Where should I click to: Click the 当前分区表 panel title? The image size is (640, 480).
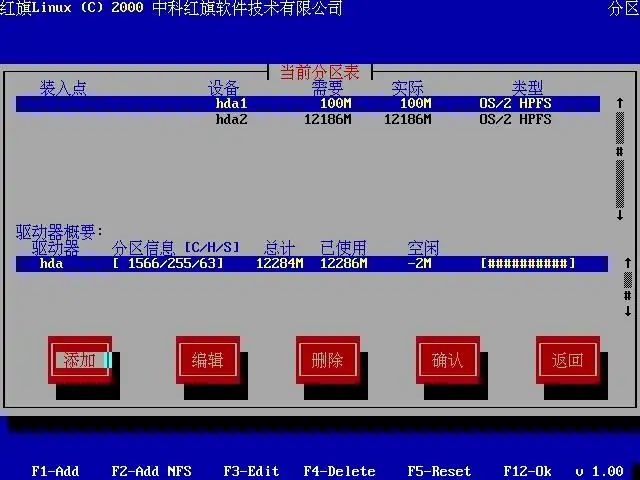point(320,72)
